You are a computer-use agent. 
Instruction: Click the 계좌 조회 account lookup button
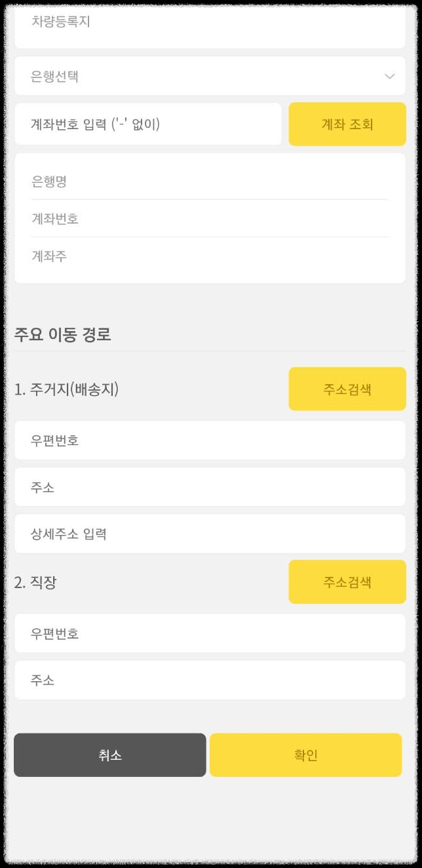[x=347, y=124]
